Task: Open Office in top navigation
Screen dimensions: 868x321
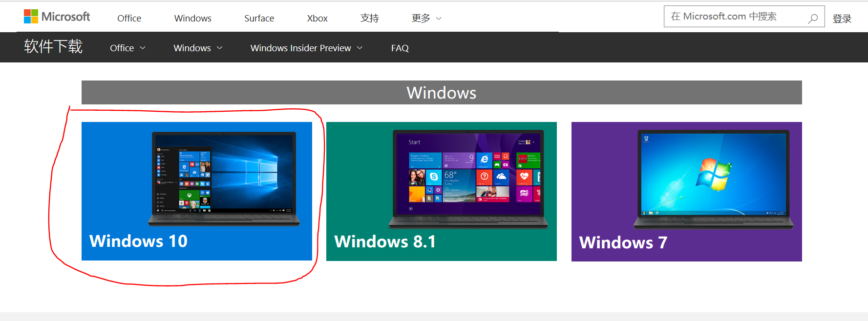Action: point(129,18)
